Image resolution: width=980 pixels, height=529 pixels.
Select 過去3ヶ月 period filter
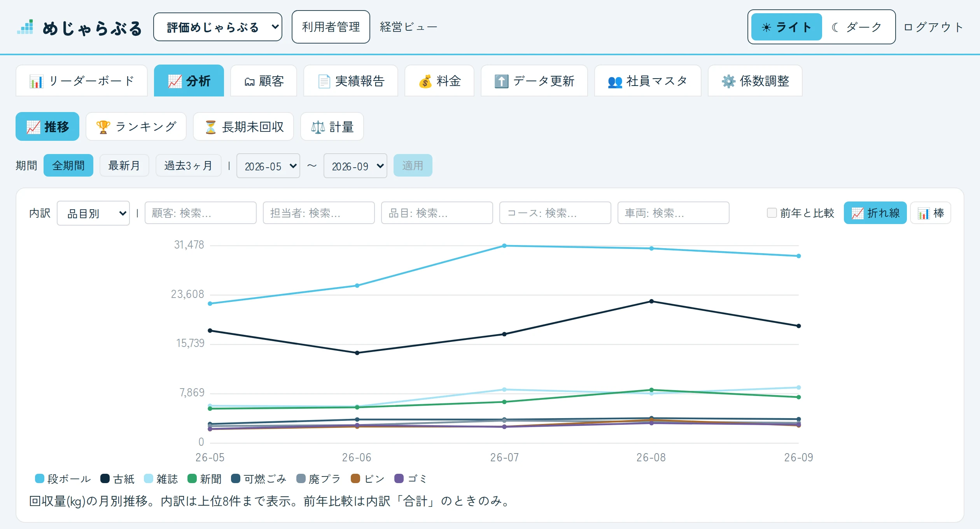point(189,165)
